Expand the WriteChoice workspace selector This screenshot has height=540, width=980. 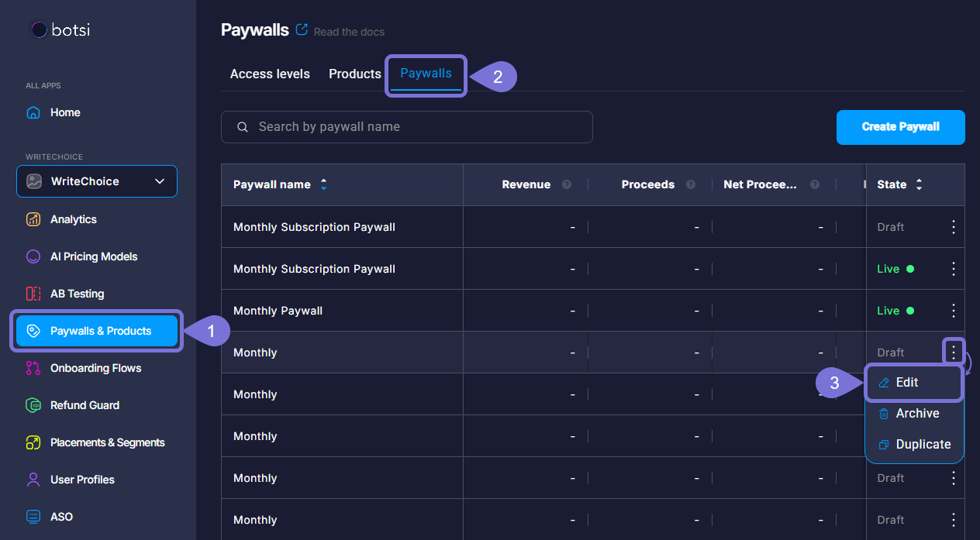click(96, 181)
